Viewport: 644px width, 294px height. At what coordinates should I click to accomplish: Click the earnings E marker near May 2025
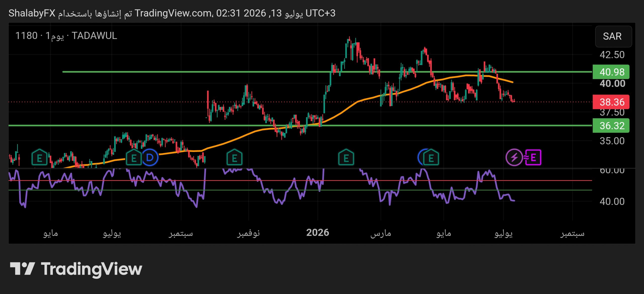pos(39,158)
